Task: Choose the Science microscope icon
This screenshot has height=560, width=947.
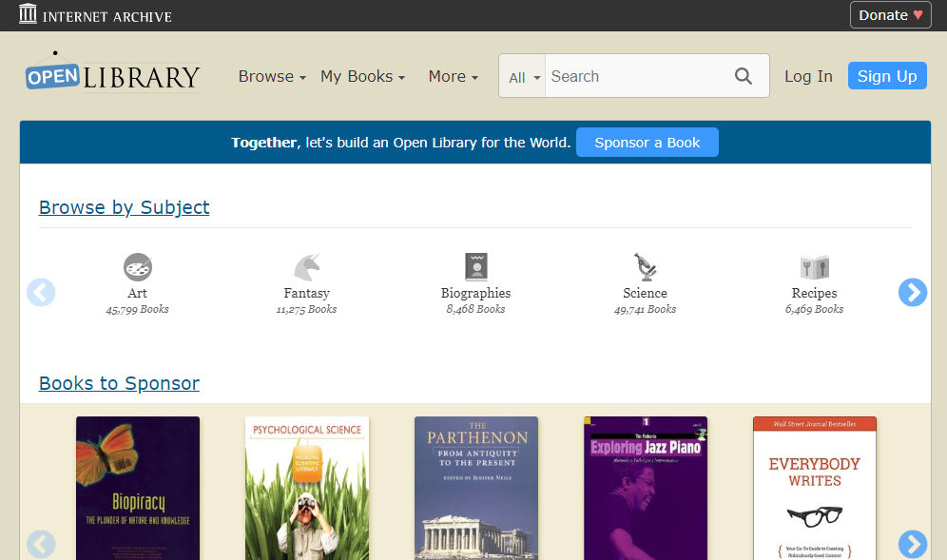Action: coord(645,267)
